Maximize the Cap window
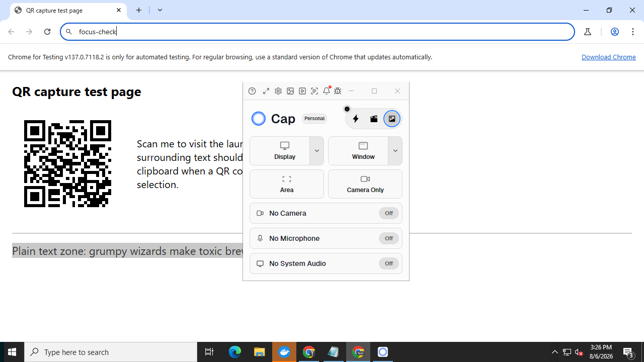Image resolution: width=644 pixels, height=362 pixels. [x=374, y=91]
